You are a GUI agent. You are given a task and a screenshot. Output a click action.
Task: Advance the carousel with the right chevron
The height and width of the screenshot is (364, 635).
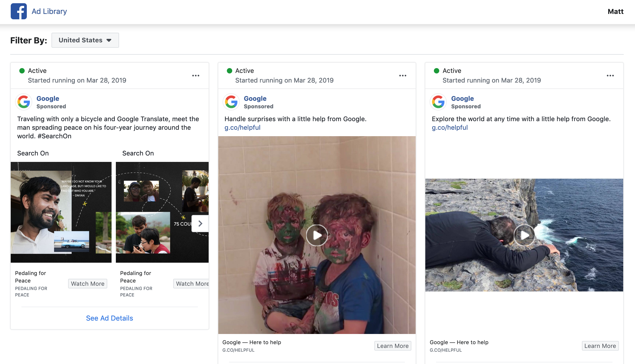tap(200, 224)
